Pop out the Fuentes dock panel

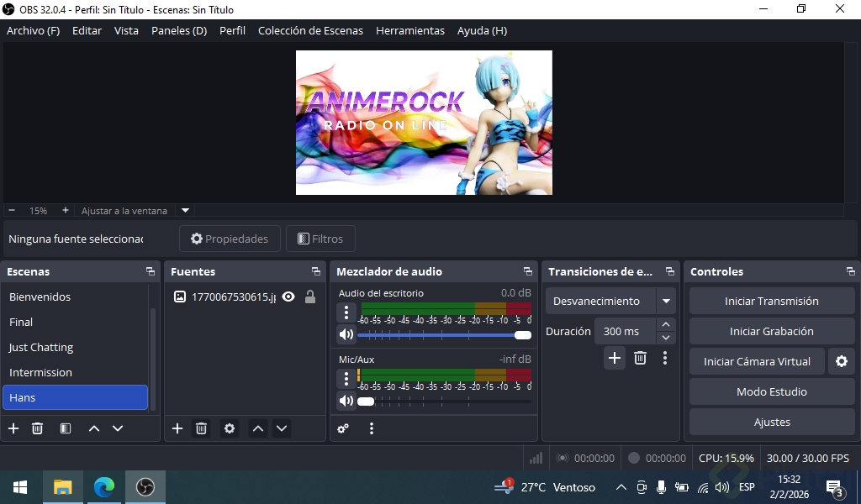(x=316, y=271)
